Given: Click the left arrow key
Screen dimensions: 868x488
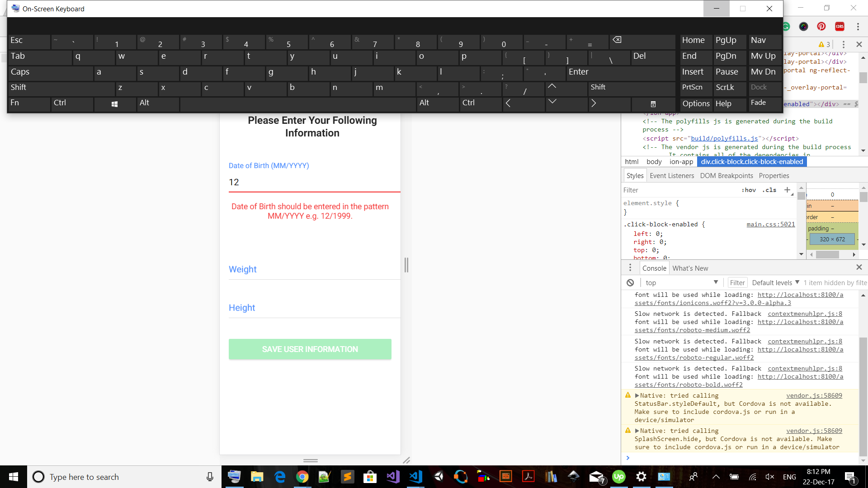Looking at the screenshot, I should click(x=524, y=104).
